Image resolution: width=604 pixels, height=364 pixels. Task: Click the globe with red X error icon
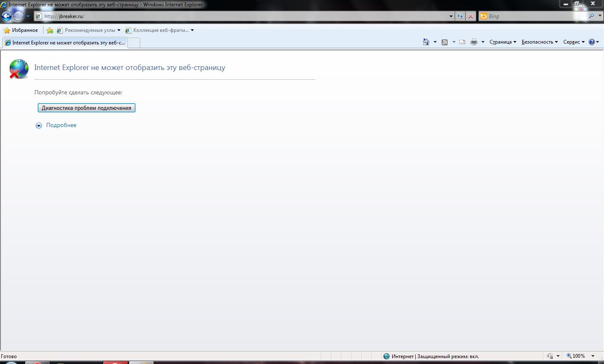coord(19,69)
